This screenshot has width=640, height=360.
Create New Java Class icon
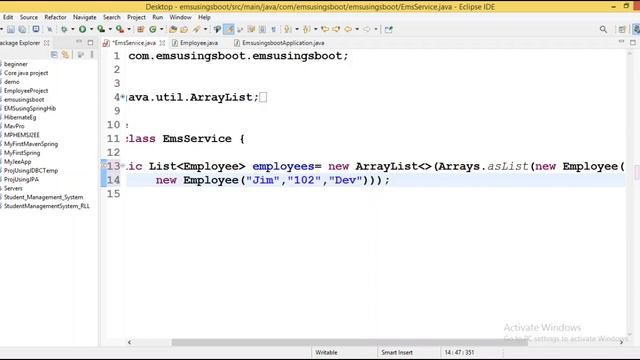[153, 29]
